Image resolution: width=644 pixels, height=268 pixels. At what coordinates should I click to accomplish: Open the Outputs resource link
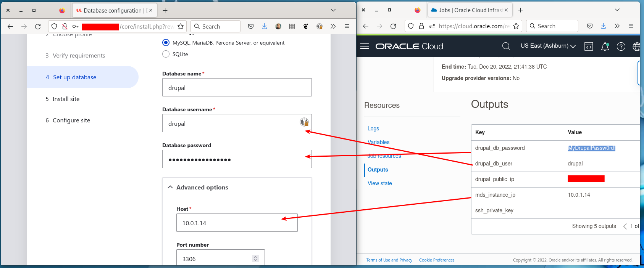click(x=378, y=170)
